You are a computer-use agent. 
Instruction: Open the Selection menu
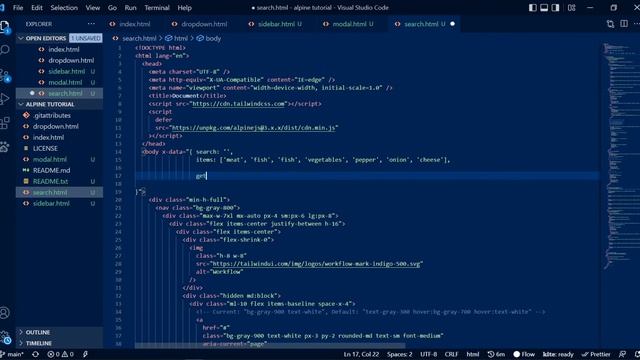pyautogui.click(x=64, y=8)
